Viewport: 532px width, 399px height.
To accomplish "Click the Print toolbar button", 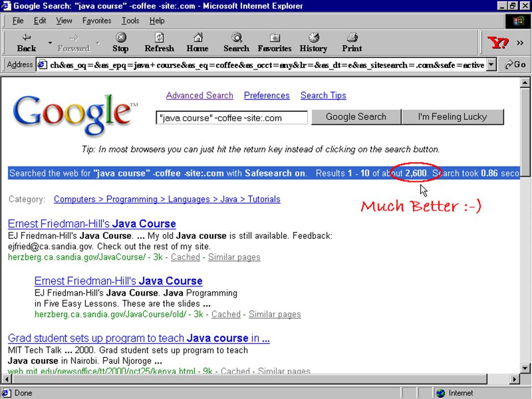I will click(x=352, y=43).
